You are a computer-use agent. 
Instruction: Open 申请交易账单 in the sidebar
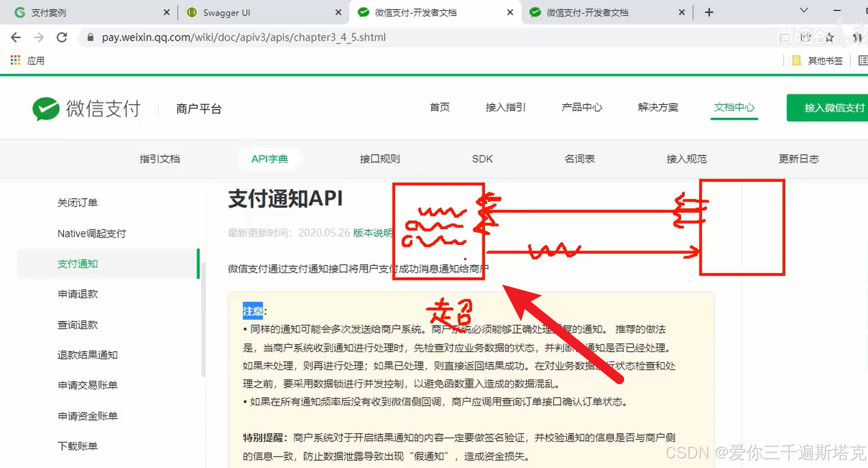click(x=88, y=385)
